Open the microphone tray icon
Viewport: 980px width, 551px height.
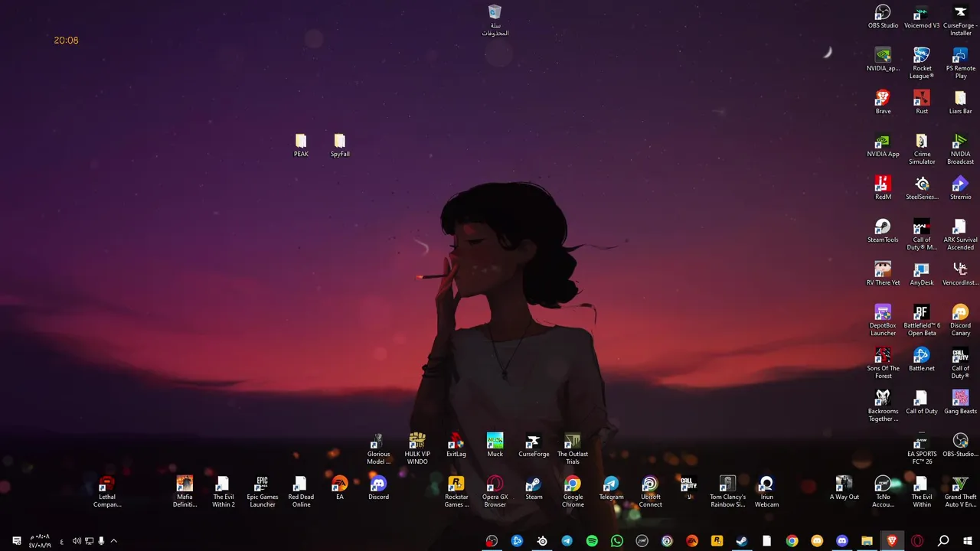101,541
